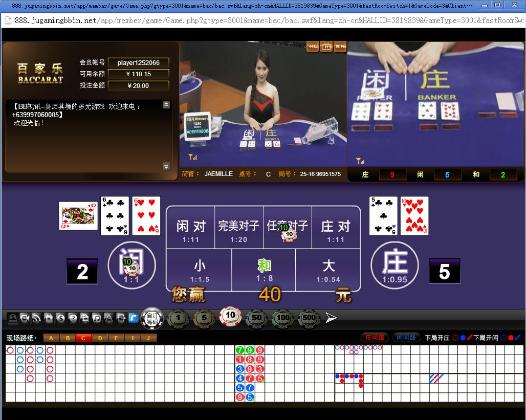The width and height of the screenshot is (526, 420).
Task: Click the exit arrow icon in the toolbar
Action: pos(121,317)
